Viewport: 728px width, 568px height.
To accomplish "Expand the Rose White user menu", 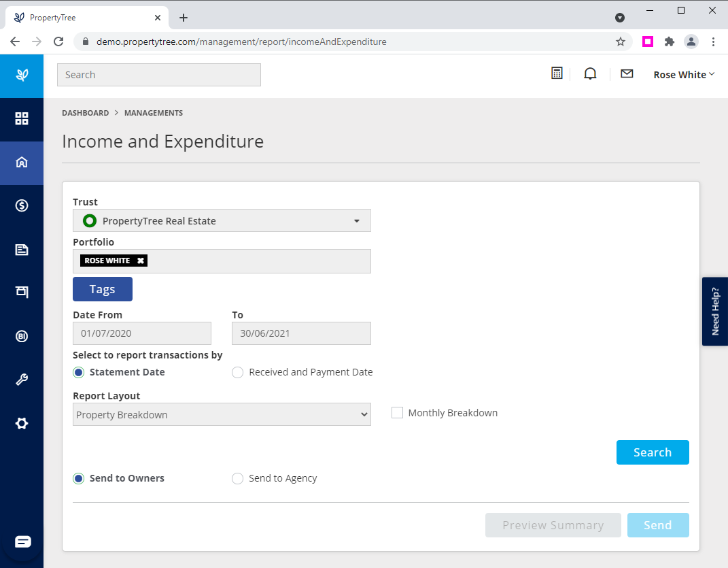I will coord(684,75).
